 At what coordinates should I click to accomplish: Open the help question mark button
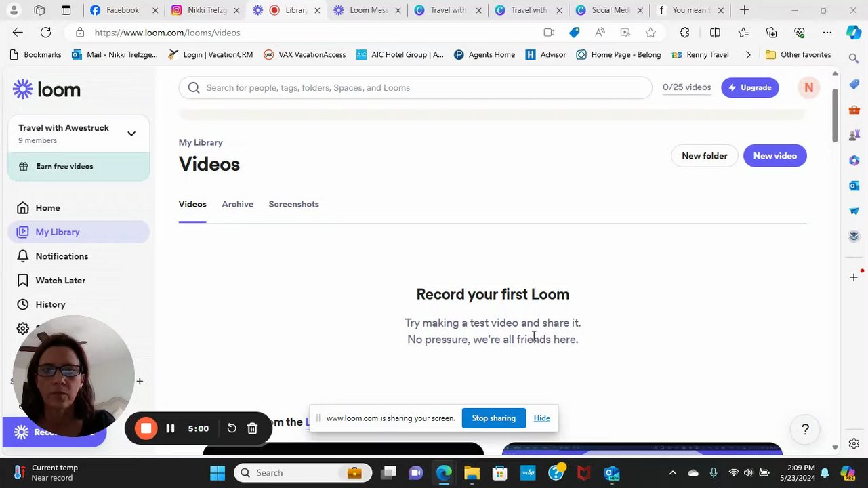coord(805,429)
